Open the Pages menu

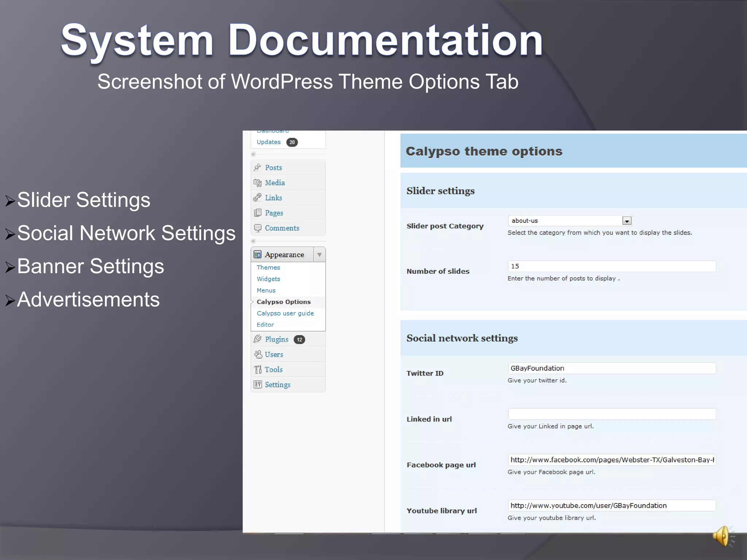[x=288, y=213]
